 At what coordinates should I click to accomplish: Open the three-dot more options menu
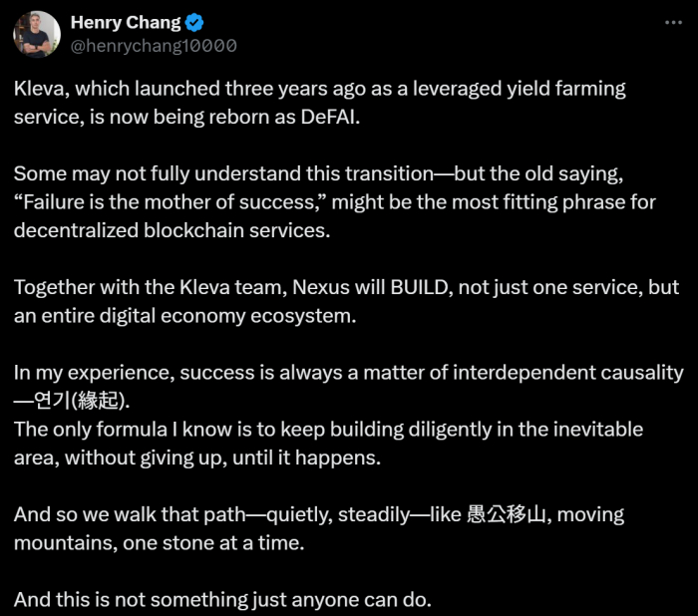click(673, 22)
